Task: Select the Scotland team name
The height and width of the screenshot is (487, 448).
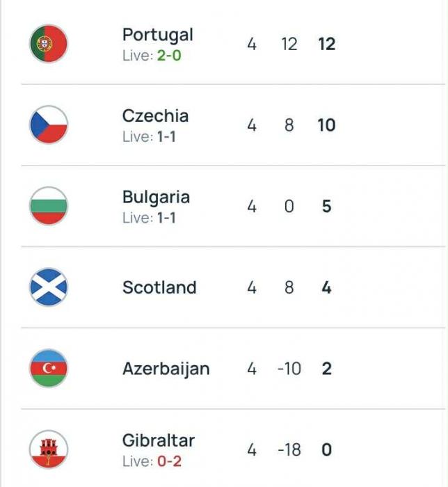Action: pos(159,287)
